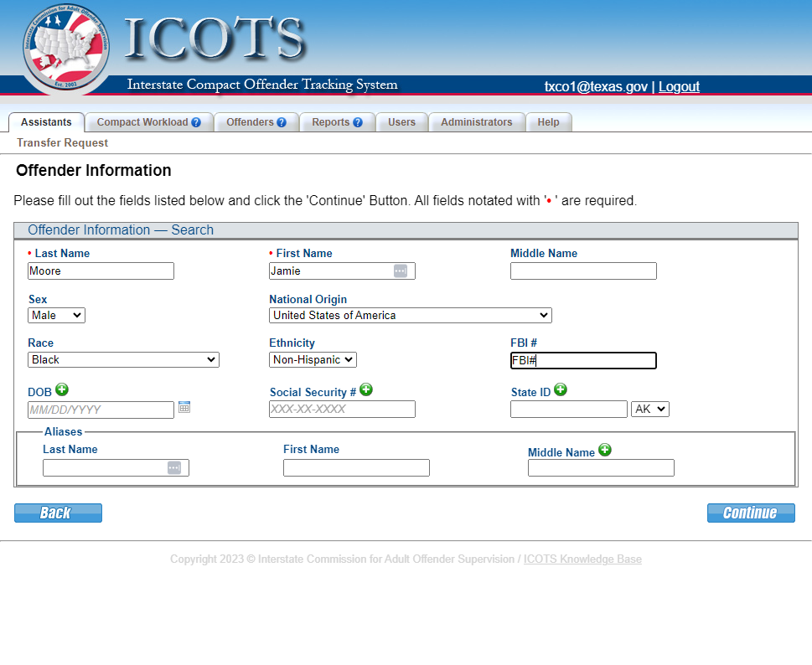The height and width of the screenshot is (665, 812).
Task: Add another alias with Middle Name plus
Action: tap(605, 450)
